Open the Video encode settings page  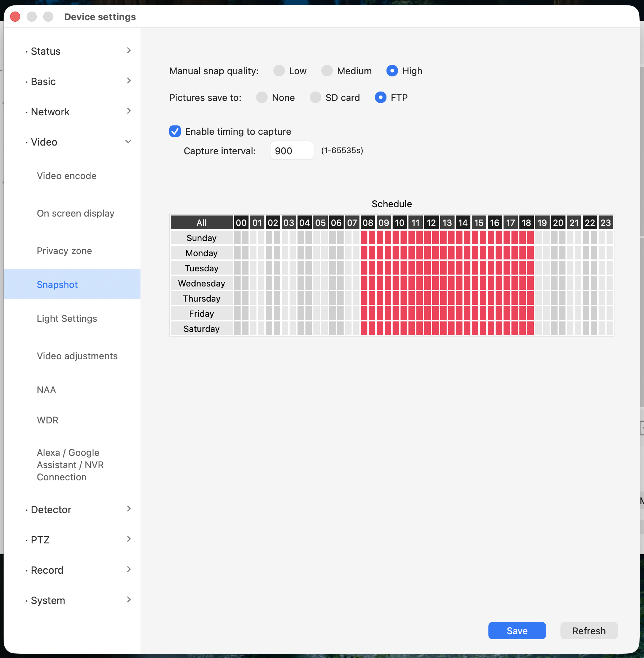[67, 176]
